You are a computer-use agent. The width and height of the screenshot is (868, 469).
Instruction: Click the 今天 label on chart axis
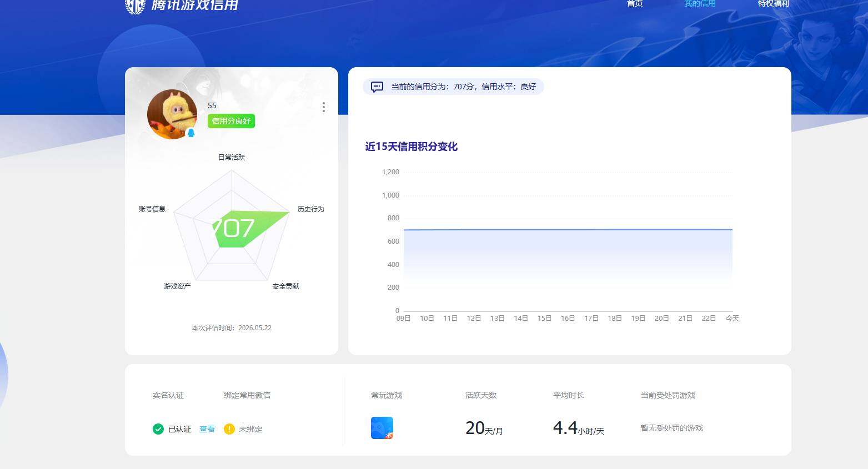tap(732, 318)
